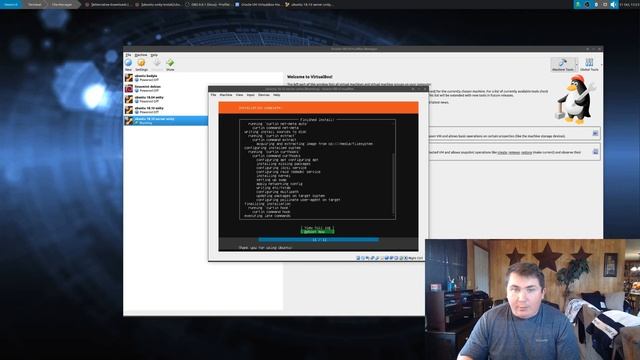Click the volume speaker tray icon

[613, 4]
